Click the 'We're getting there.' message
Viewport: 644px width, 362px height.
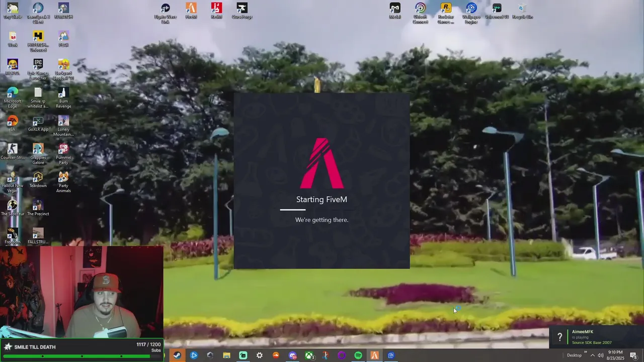point(321,220)
